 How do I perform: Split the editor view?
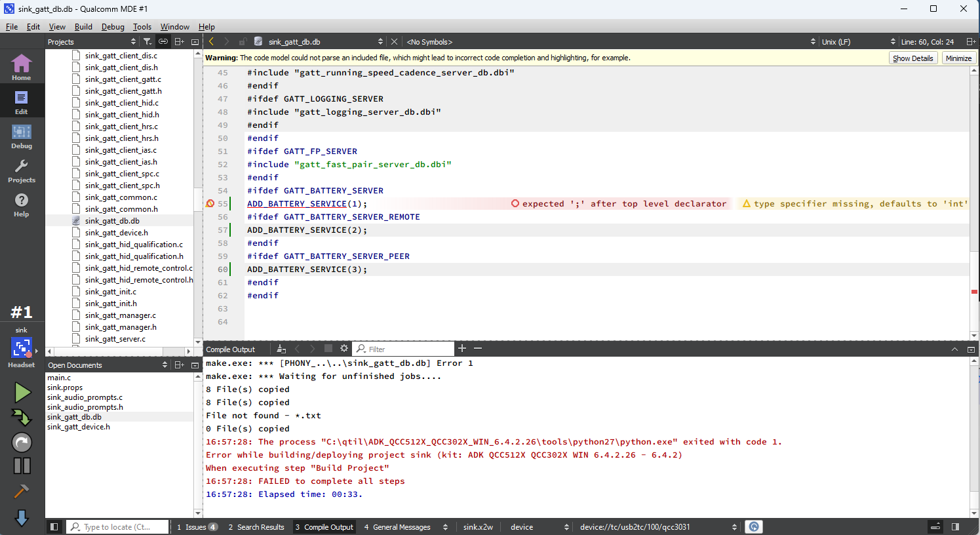(971, 41)
